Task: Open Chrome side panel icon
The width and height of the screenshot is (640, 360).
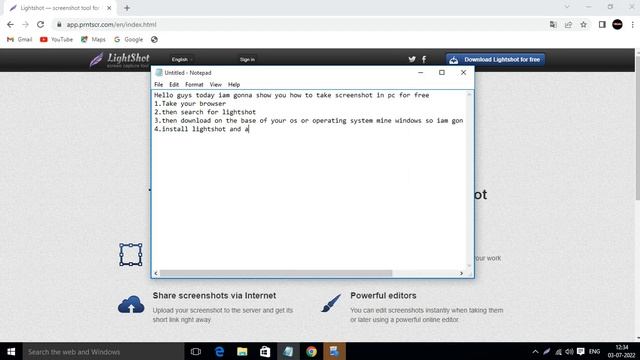Action: point(602,24)
